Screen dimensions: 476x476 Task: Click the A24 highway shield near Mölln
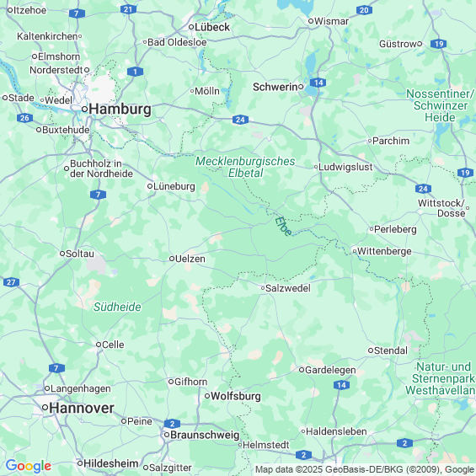pyautogui.click(x=240, y=120)
